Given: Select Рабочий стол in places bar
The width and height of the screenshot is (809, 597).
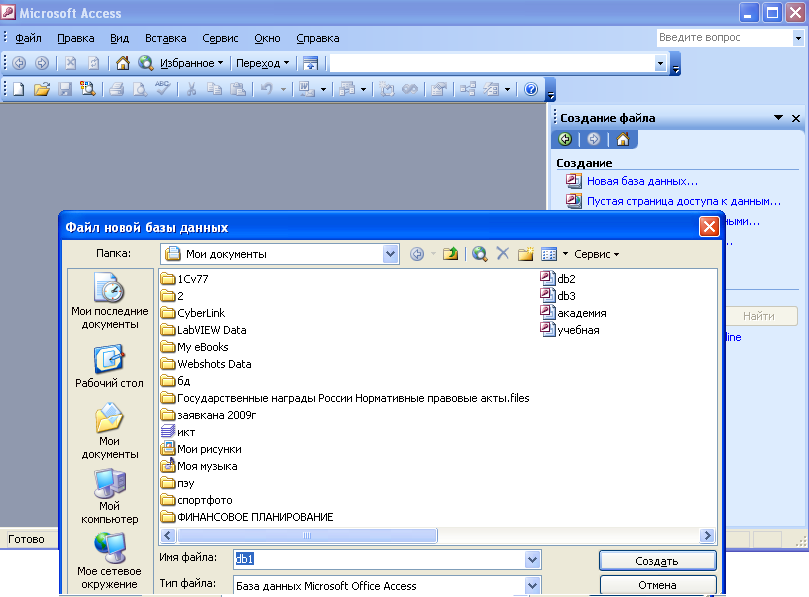Looking at the screenshot, I should coord(109,367).
